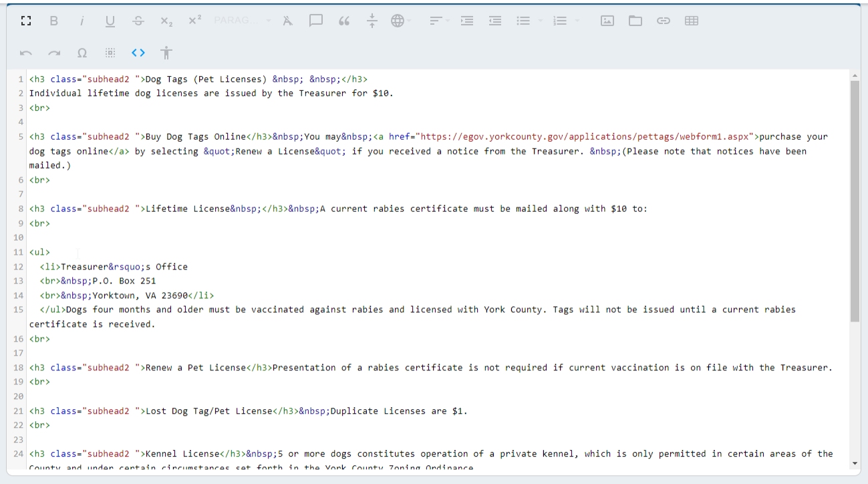Click line number 24 in the gutter
Image resolution: width=868 pixels, height=484 pixels.
pos(18,454)
